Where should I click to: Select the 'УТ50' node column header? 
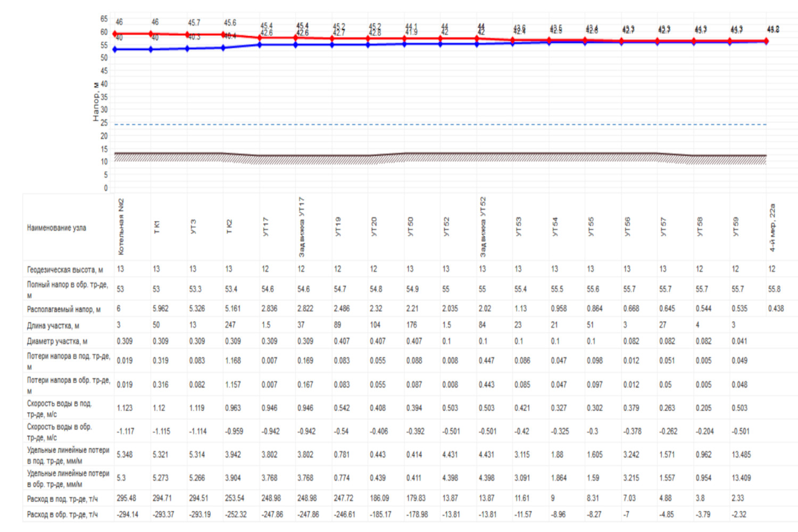pos(410,226)
